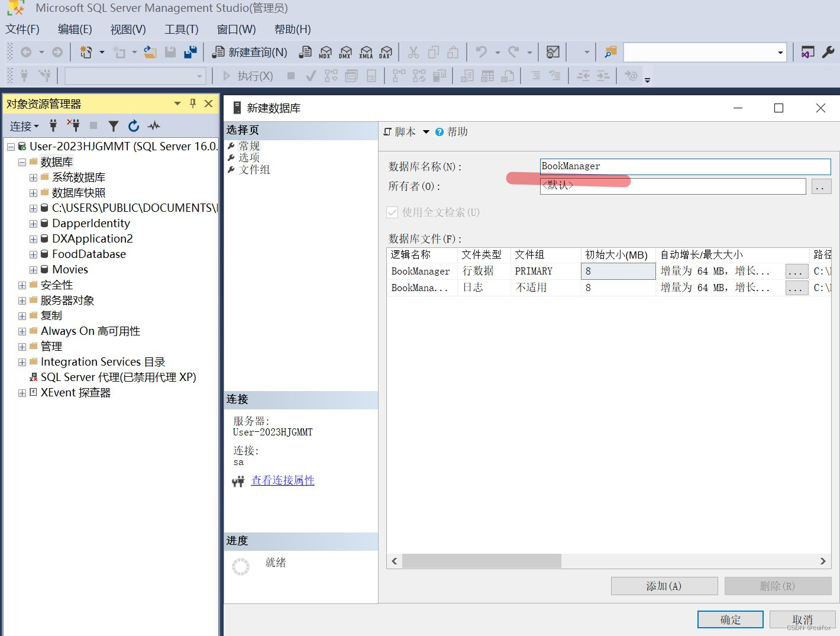Collapse the 数据库 folder node

tap(22, 162)
